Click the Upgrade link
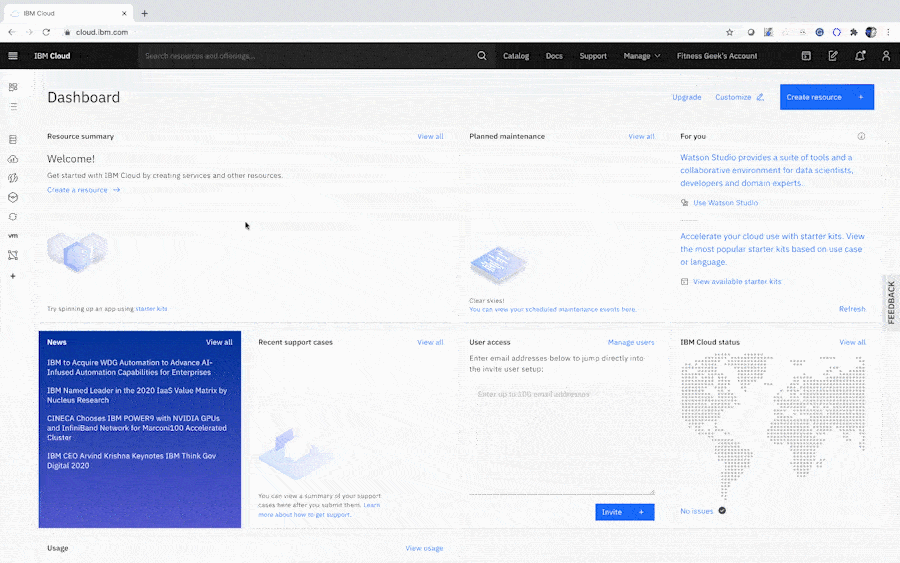900x563 pixels. coord(686,97)
